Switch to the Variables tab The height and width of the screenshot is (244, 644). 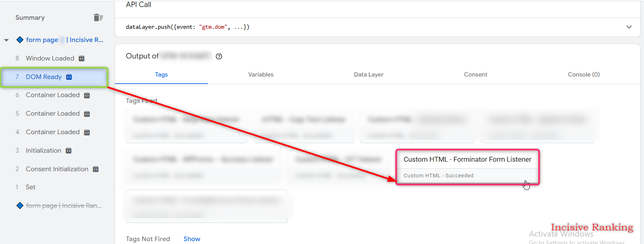(x=261, y=74)
